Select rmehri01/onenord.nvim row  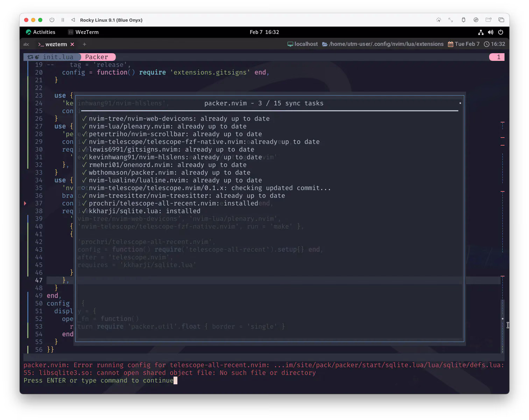[x=164, y=165]
